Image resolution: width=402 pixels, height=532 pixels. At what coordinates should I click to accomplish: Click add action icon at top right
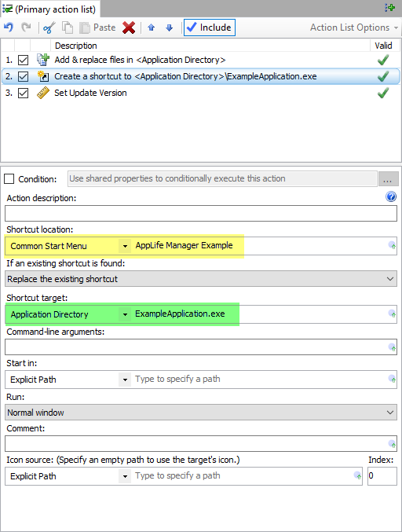coord(389,7)
